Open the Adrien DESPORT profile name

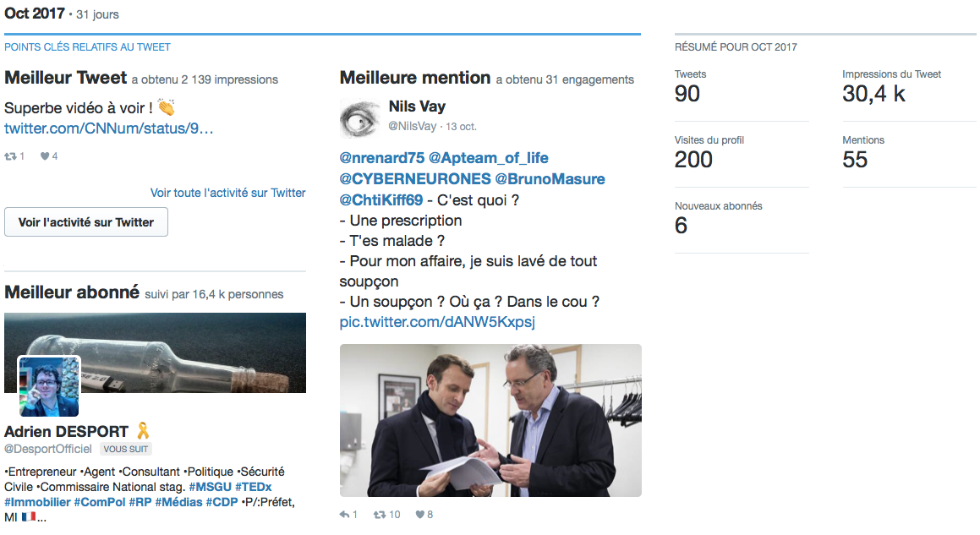pyautogui.click(x=67, y=432)
